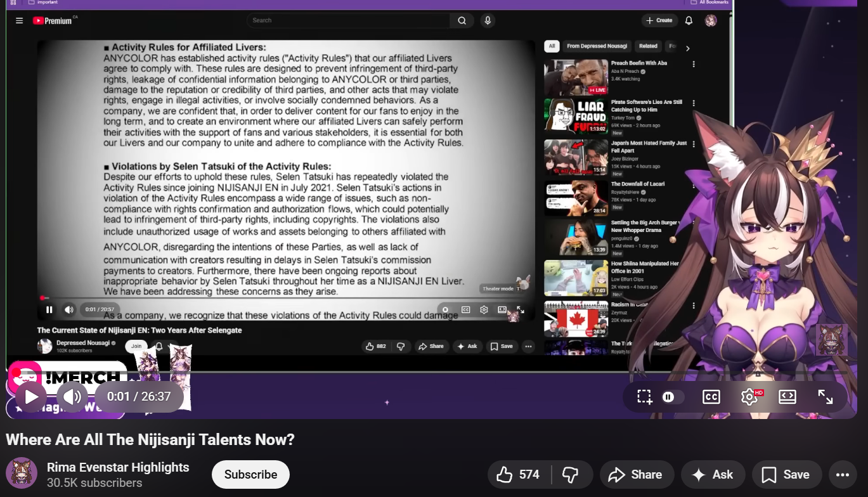Open the account avatar in embedded header
868x497 pixels.
[711, 20]
